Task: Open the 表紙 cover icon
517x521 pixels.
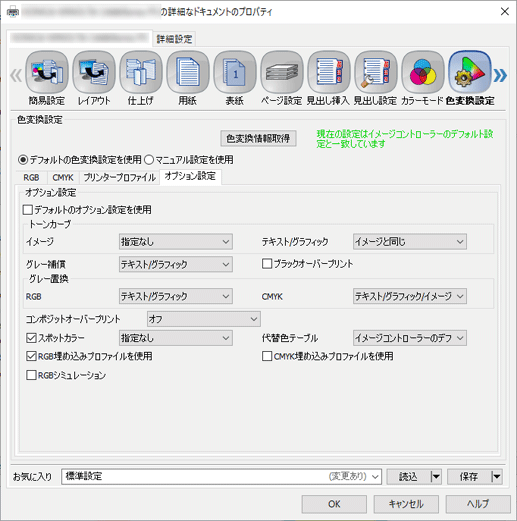Action: pos(235,72)
